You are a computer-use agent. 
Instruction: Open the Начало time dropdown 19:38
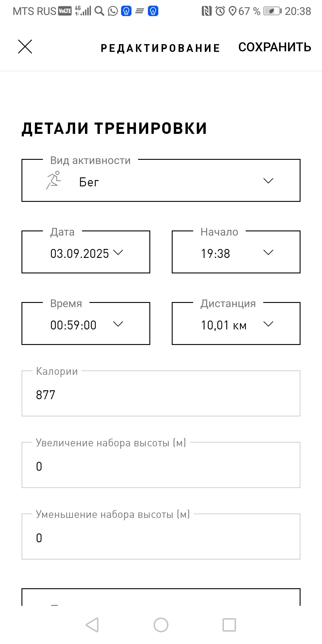[x=236, y=252]
